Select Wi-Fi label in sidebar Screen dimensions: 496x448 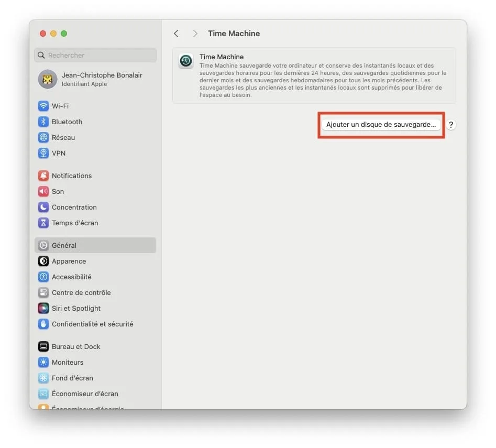(60, 106)
